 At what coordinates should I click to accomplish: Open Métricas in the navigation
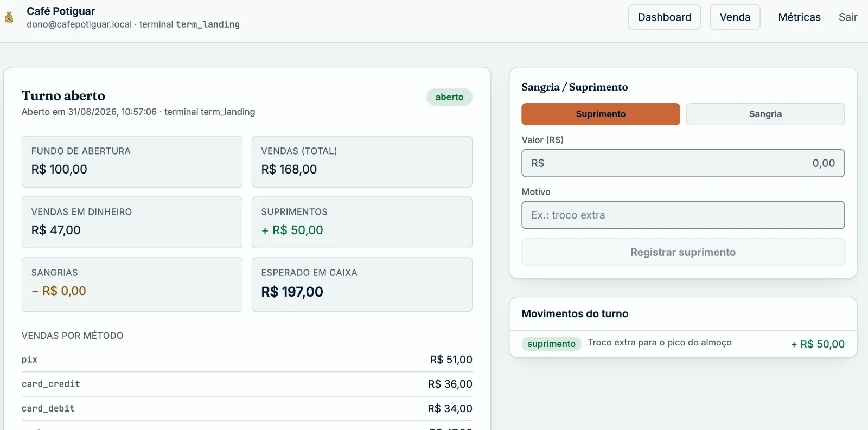pos(799,17)
